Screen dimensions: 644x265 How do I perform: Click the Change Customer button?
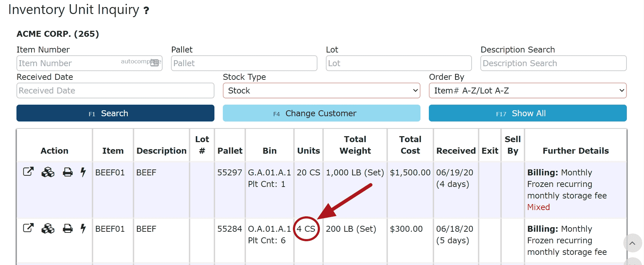(321, 113)
